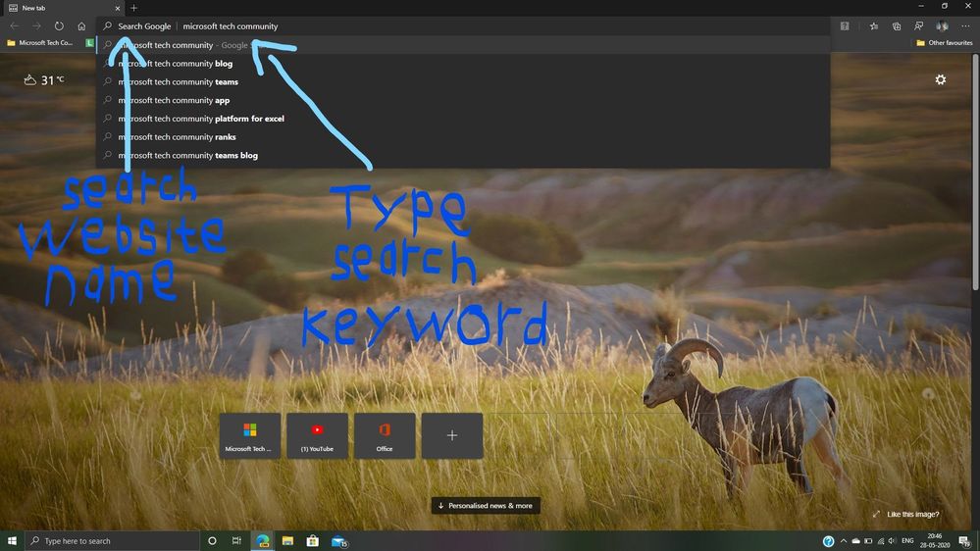The height and width of the screenshot is (551, 980).
Task: Click the browser forward arrow
Action: click(37, 26)
